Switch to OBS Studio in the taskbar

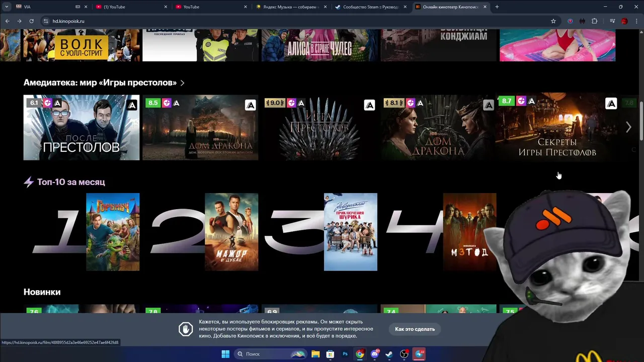[404, 354]
